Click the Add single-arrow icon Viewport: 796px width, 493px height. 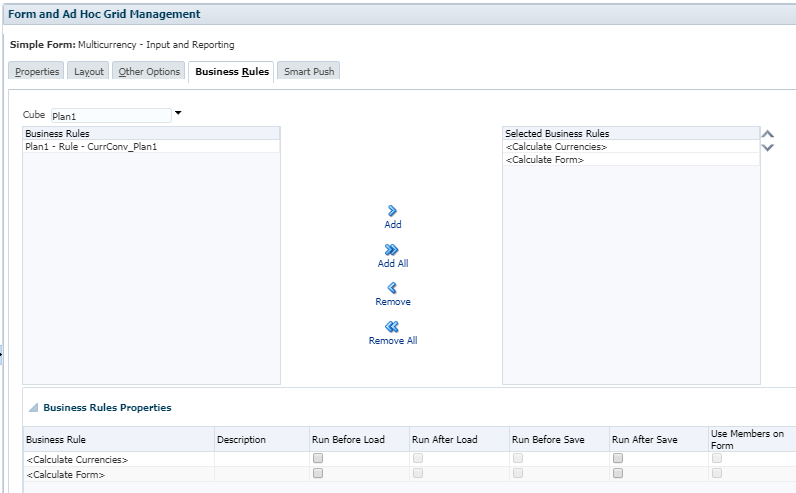coord(393,211)
